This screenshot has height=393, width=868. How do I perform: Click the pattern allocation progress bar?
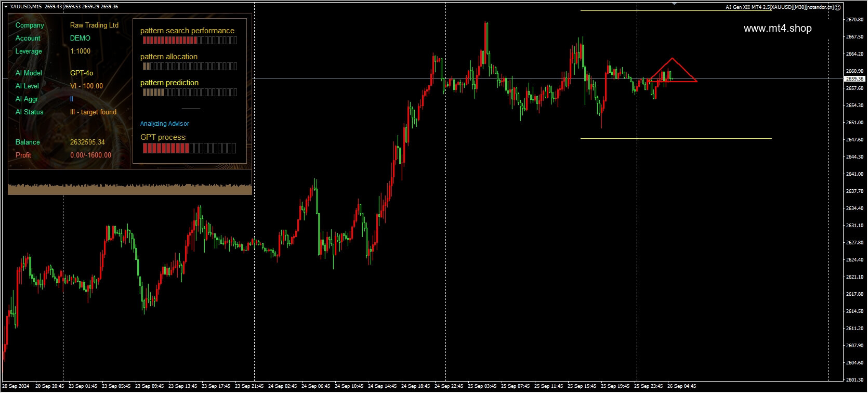[x=190, y=67]
